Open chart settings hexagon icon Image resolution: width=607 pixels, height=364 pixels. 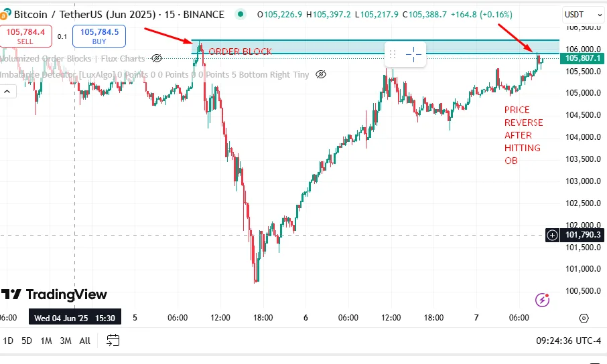pyautogui.click(x=584, y=318)
